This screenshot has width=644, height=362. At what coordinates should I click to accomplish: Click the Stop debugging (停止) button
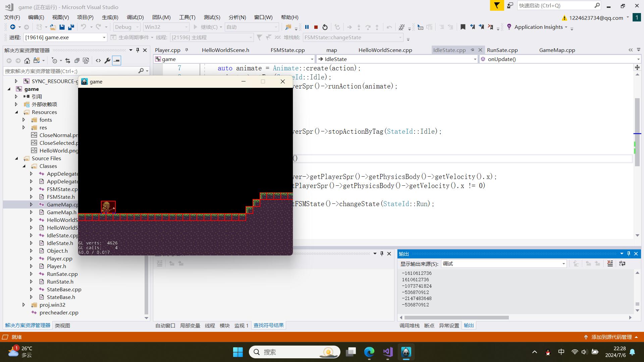[x=316, y=27]
